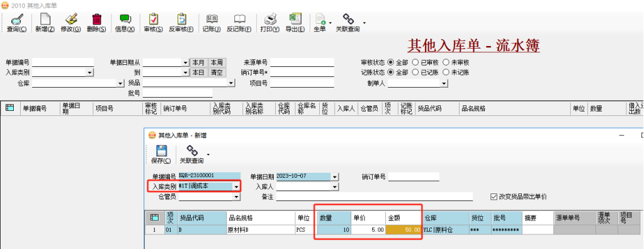Image resolution: width=644 pixels, height=249 pixels.
Task: Select the 未审核 radio button
Action: (x=446, y=62)
